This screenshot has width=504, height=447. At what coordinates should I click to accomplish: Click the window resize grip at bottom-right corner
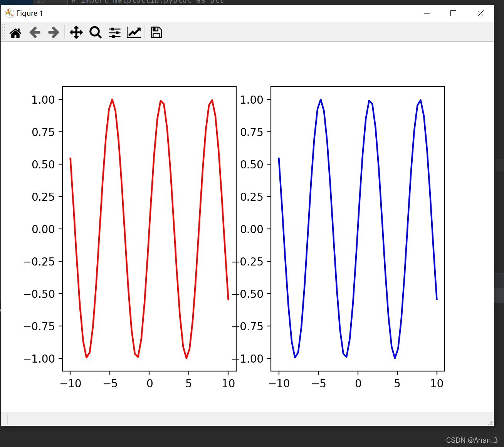click(491, 423)
